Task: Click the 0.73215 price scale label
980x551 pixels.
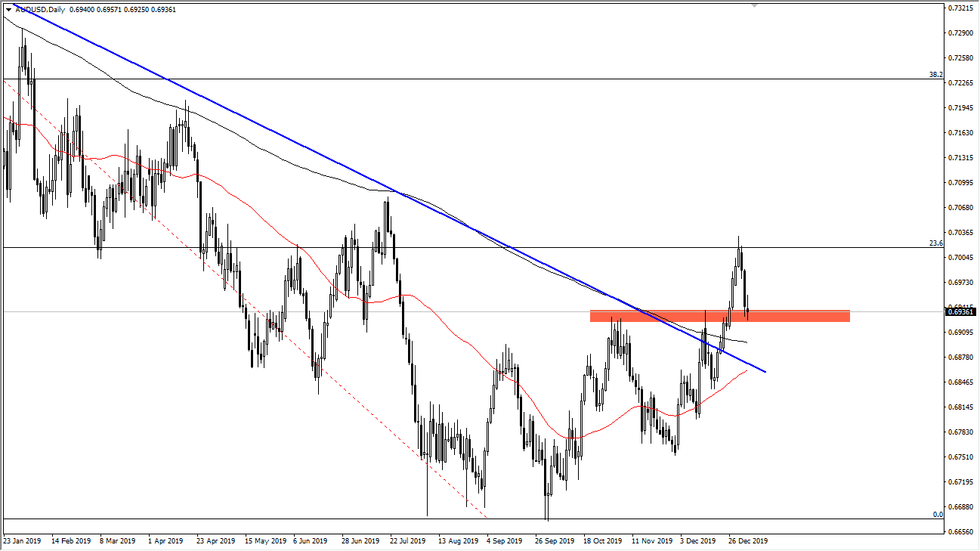Action: (960, 8)
